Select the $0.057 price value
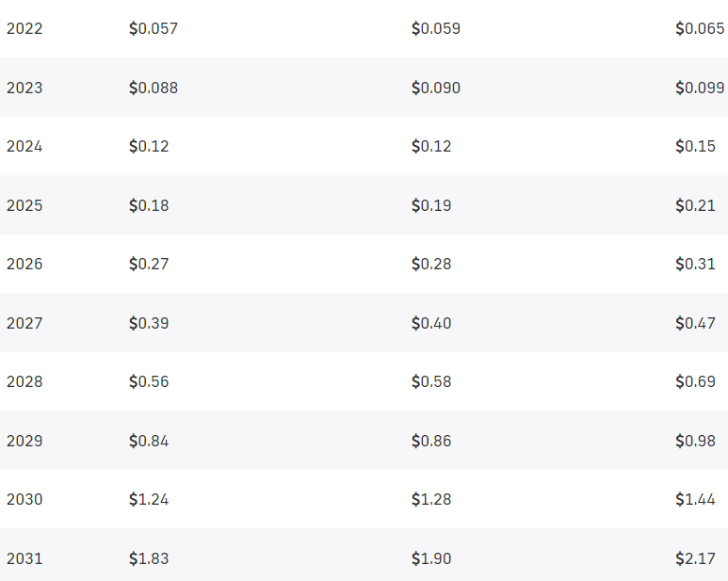The width and height of the screenshot is (728, 581). (153, 28)
